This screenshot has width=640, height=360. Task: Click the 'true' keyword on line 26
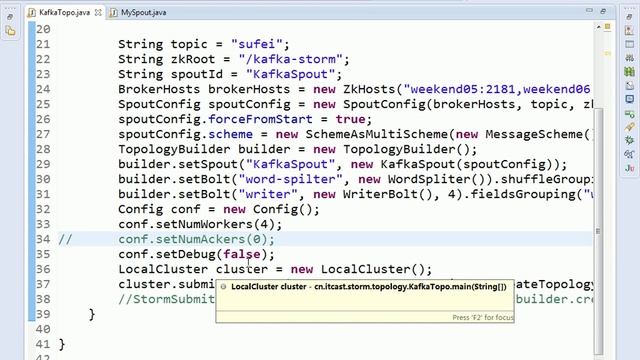click(x=350, y=119)
